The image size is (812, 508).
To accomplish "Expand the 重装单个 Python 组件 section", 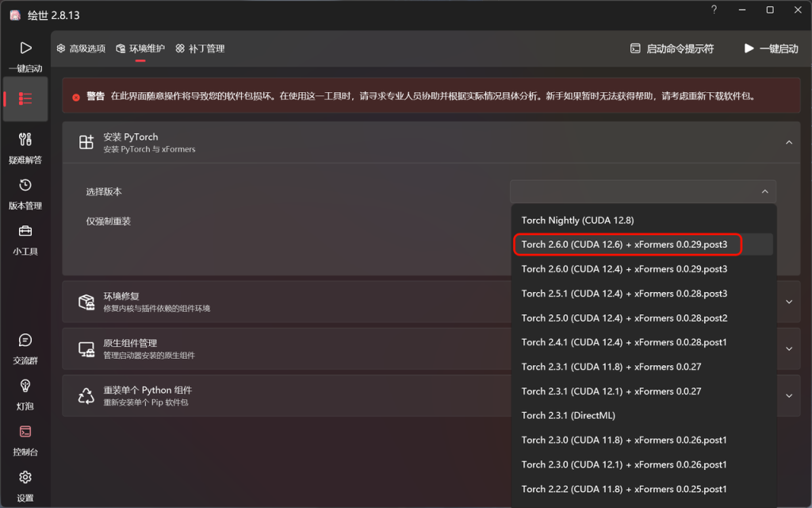I will pos(788,396).
